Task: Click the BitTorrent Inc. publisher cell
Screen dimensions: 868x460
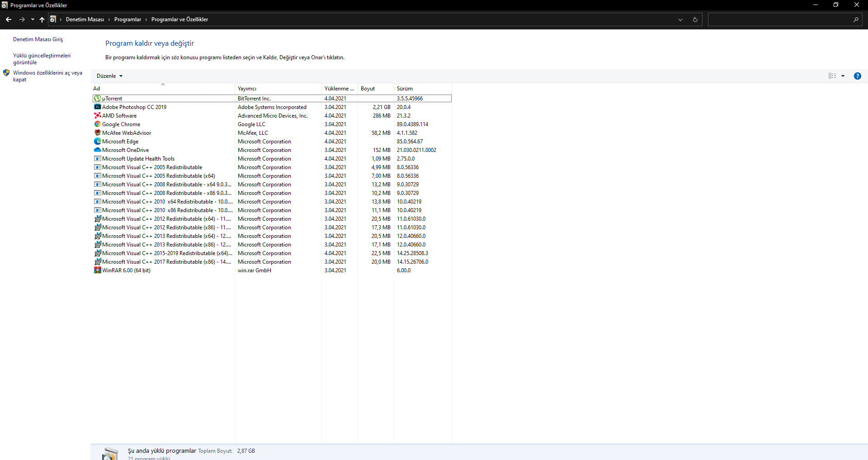Action: click(254, 99)
